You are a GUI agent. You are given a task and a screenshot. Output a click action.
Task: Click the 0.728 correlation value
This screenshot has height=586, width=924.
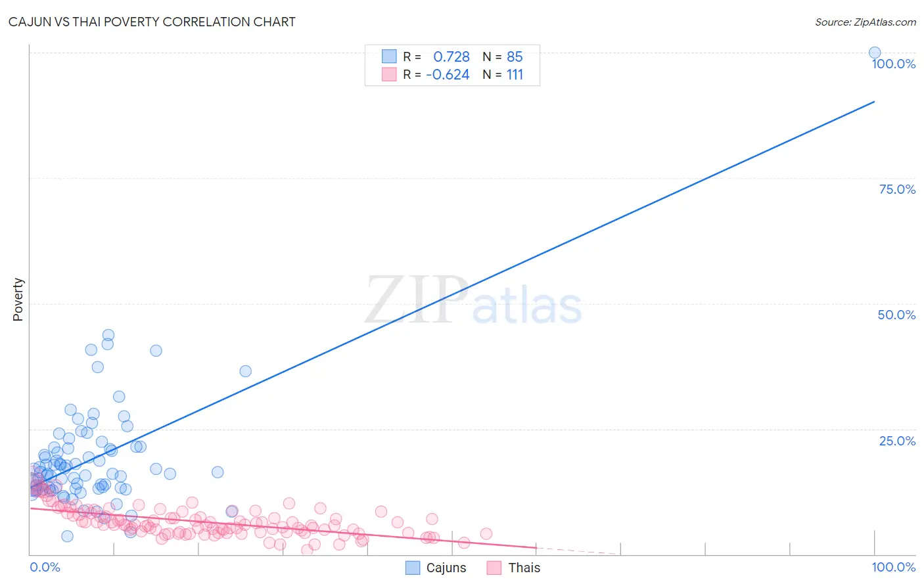[451, 56]
